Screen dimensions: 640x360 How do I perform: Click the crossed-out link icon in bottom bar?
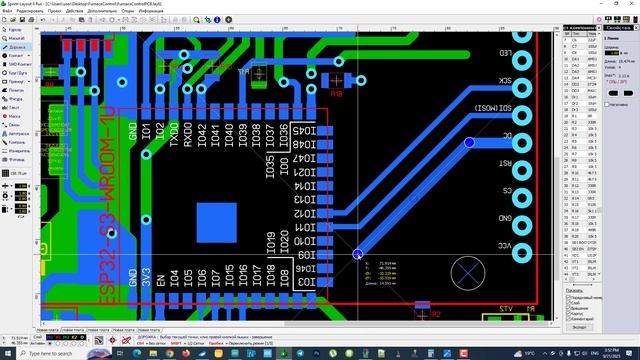127,340
